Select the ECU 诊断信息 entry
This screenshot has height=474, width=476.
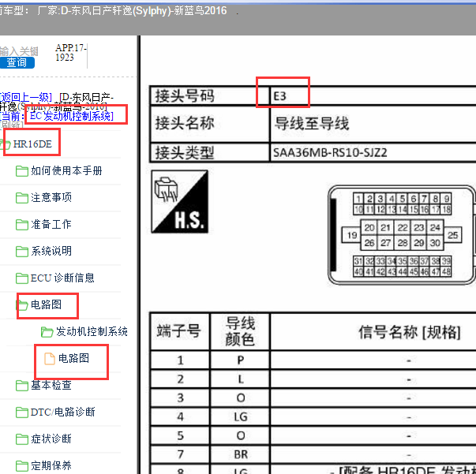(x=62, y=278)
